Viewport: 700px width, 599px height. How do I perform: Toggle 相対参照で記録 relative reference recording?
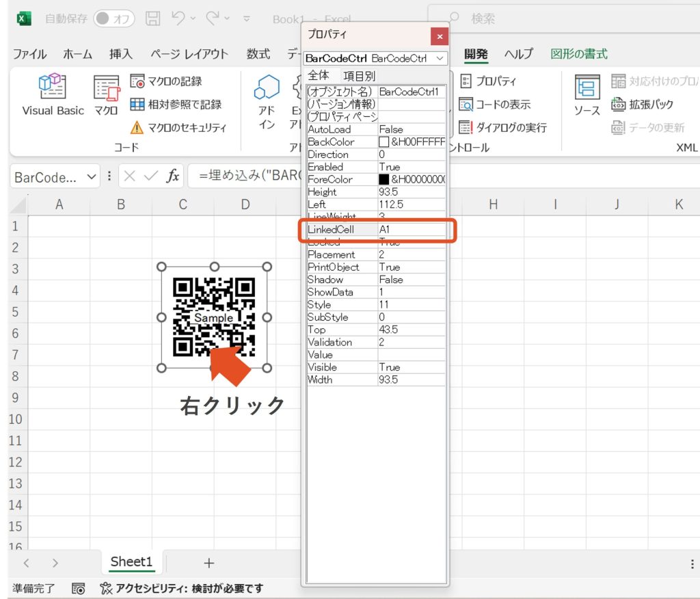click(x=176, y=105)
